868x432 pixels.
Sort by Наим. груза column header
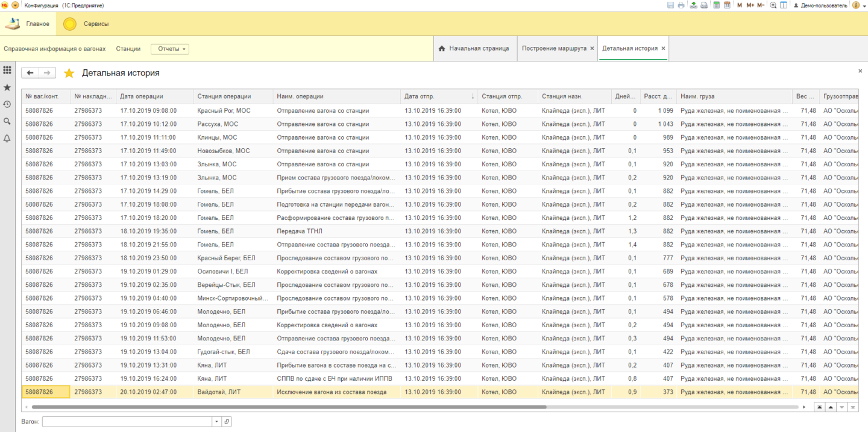point(735,96)
